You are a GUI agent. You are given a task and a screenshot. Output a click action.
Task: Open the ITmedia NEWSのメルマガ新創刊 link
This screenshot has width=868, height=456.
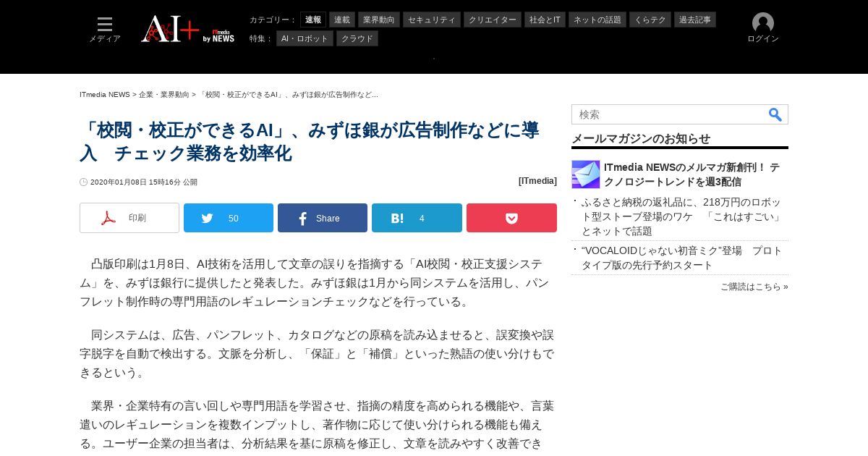point(692,174)
